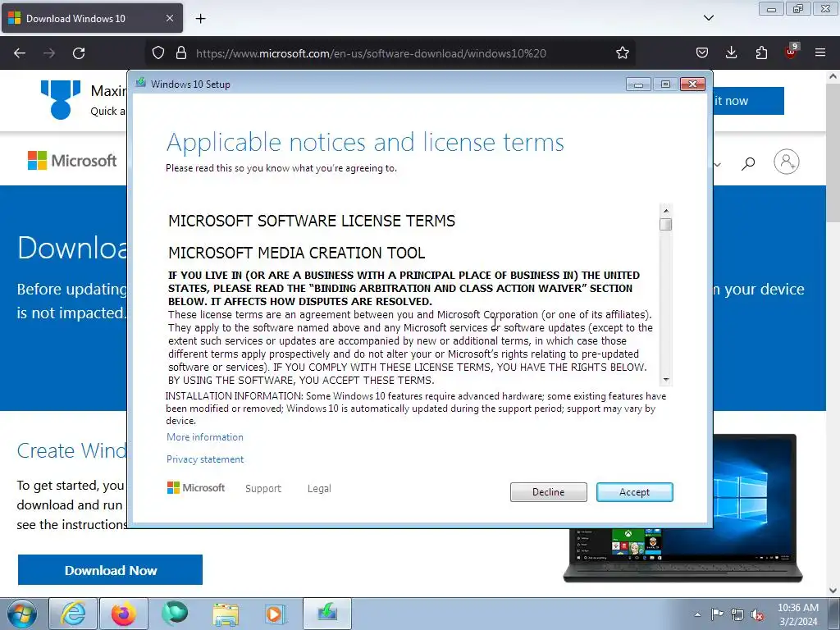Click the blue badge ad logo
The width and height of the screenshot is (840, 630).
(x=61, y=99)
